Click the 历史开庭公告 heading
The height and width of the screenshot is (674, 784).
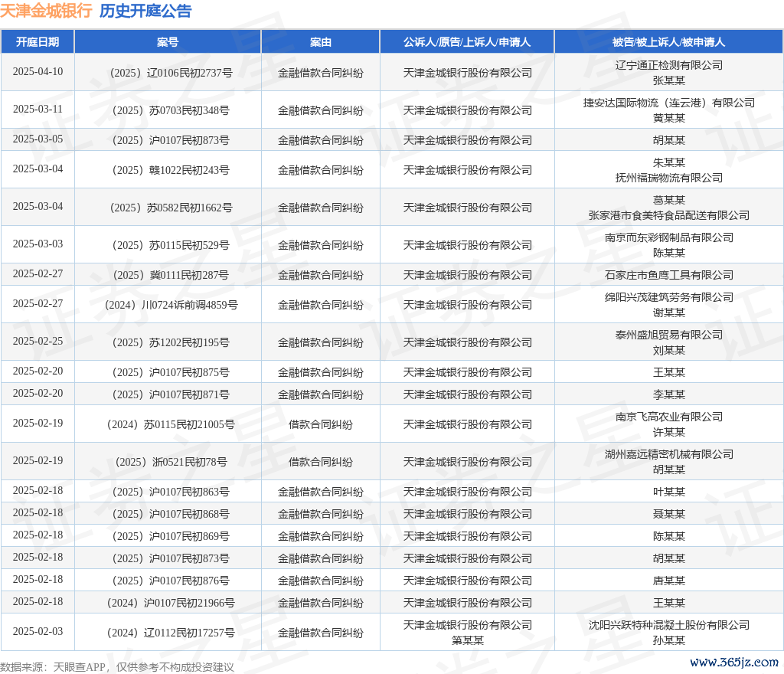point(145,11)
